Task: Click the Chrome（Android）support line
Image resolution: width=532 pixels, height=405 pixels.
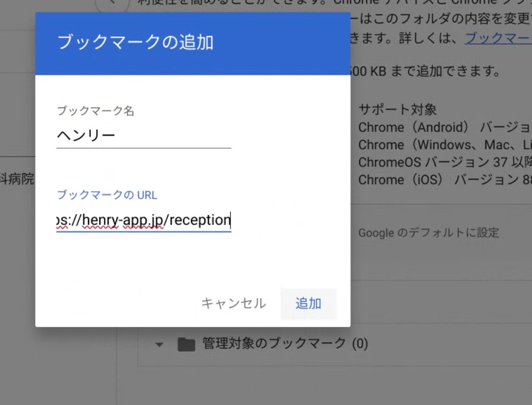Action: [x=445, y=127]
